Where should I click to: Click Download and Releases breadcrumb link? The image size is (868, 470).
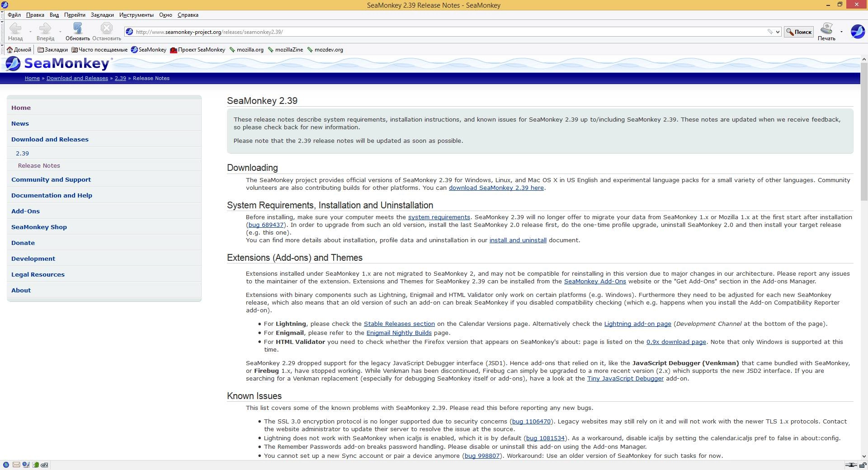(77, 78)
